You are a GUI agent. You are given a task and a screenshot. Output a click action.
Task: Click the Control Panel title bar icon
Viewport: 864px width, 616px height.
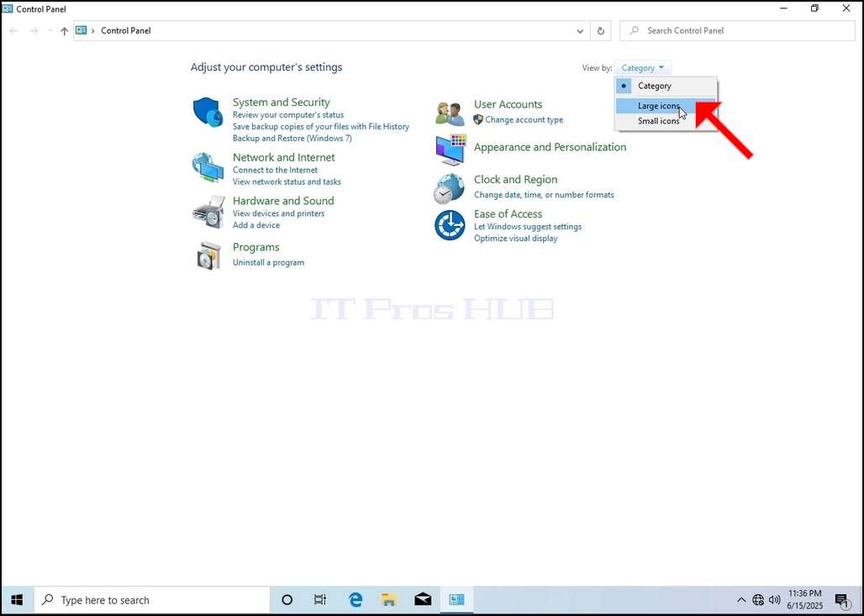pyautogui.click(x=8, y=8)
